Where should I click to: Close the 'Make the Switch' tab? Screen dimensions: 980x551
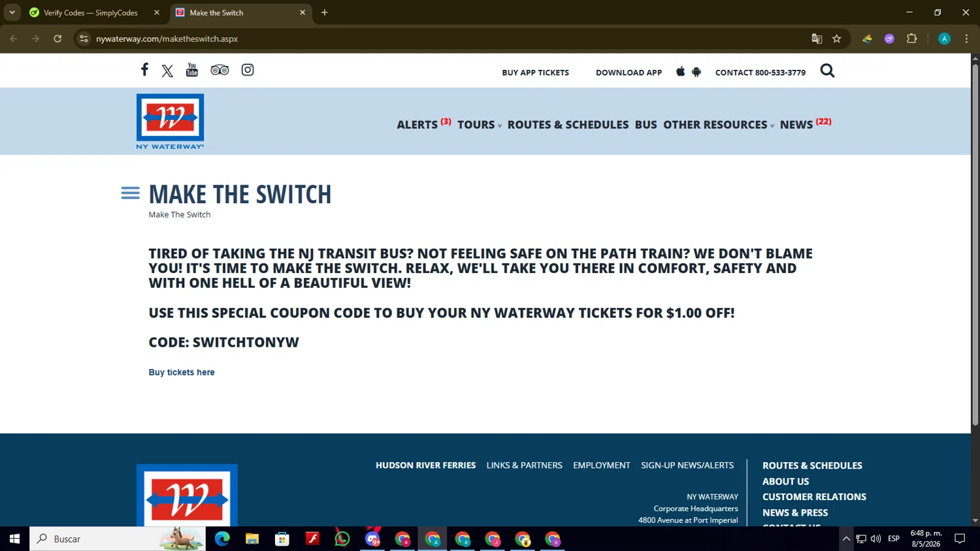[x=302, y=12]
